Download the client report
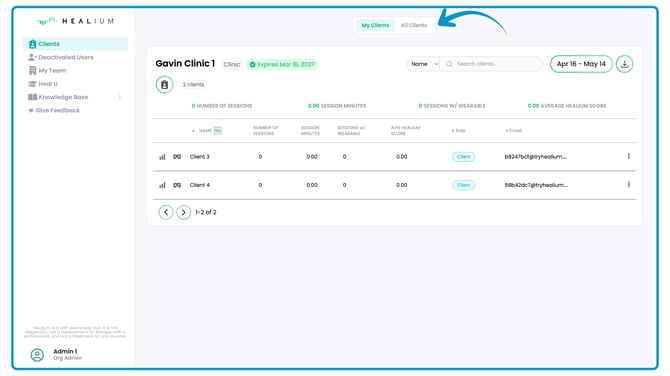 pyautogui.click(x=624, y=64)
